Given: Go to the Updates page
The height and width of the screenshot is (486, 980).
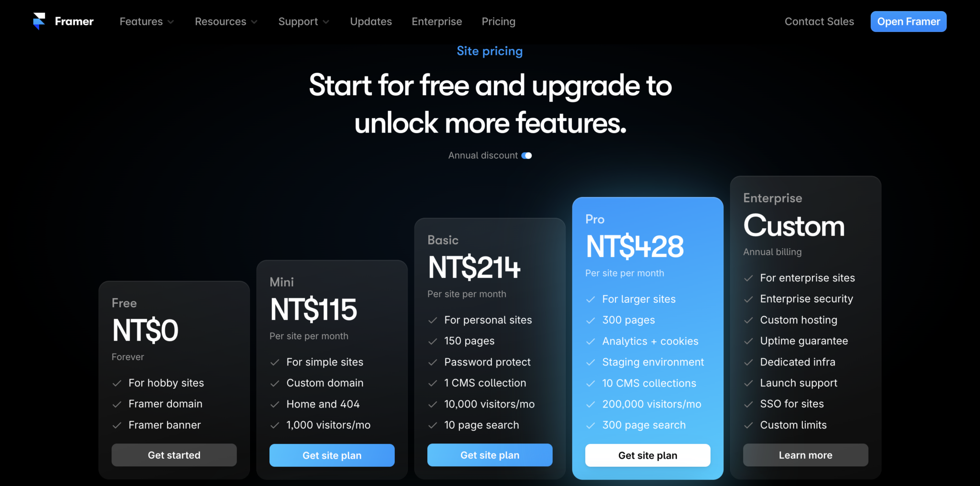Looking at the screenshot, I should (x=371, y=22).
